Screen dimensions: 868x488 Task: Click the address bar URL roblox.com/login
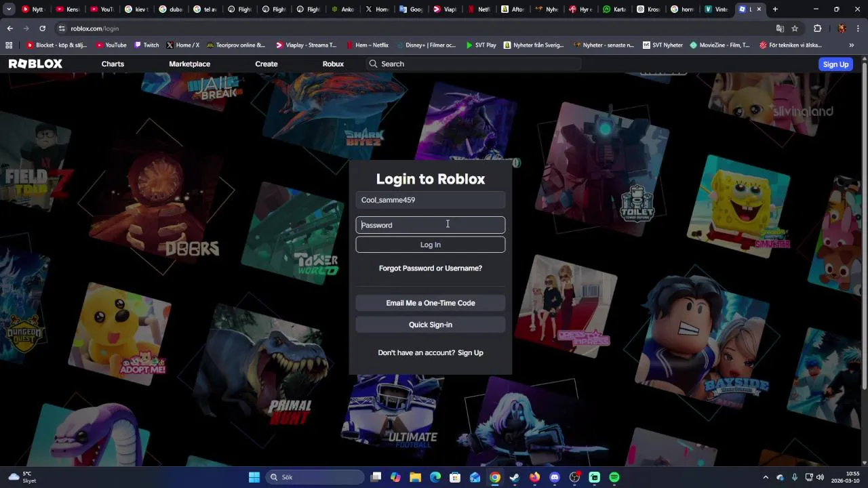pyautogui.click(x=95, y=28)
